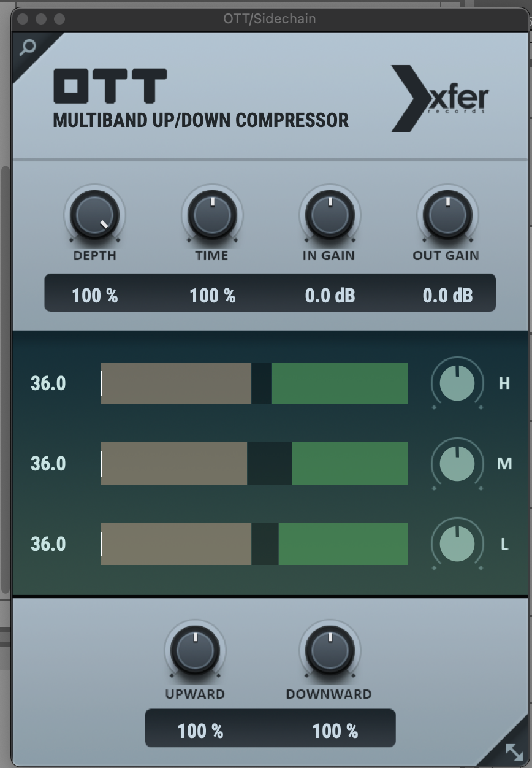Click the Downward 100 % readout
Image resolution: width=532 pixels, height=768 pixels.
(335, 731)
